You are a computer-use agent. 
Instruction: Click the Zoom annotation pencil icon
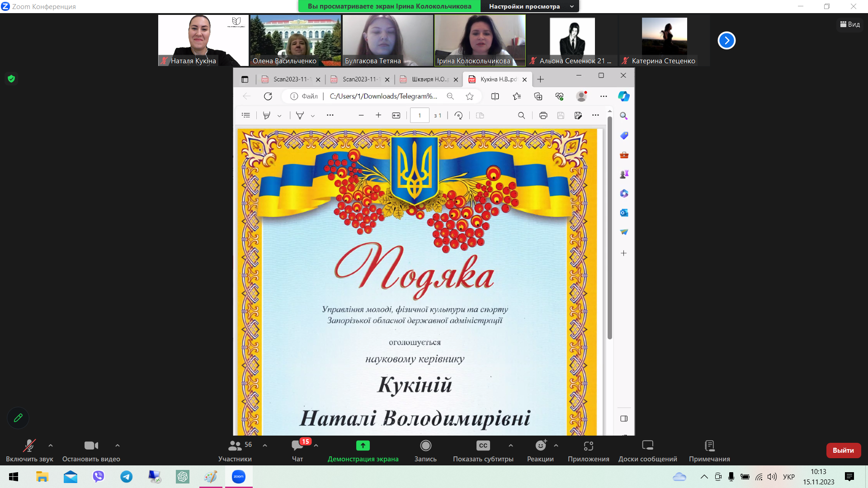18,418
